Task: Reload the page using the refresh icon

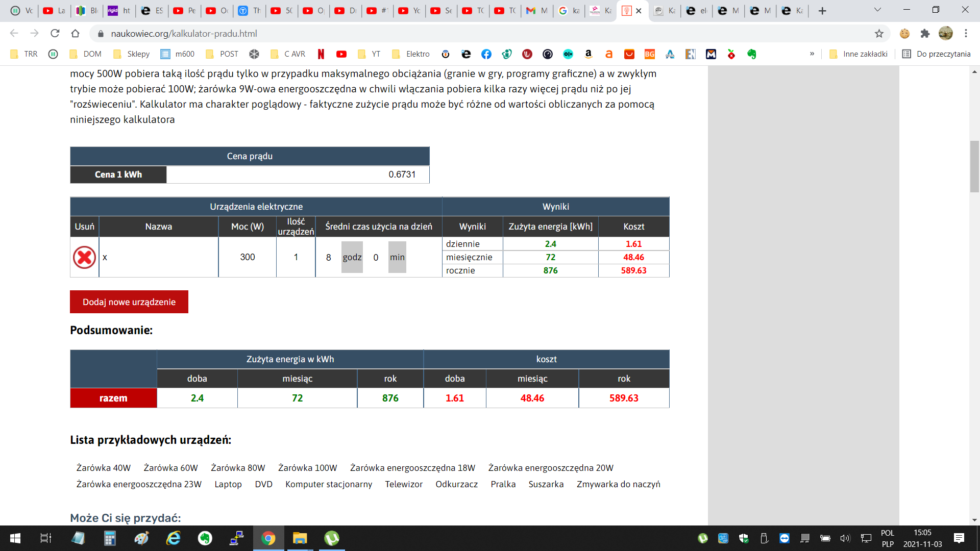Action: point(55,34)
